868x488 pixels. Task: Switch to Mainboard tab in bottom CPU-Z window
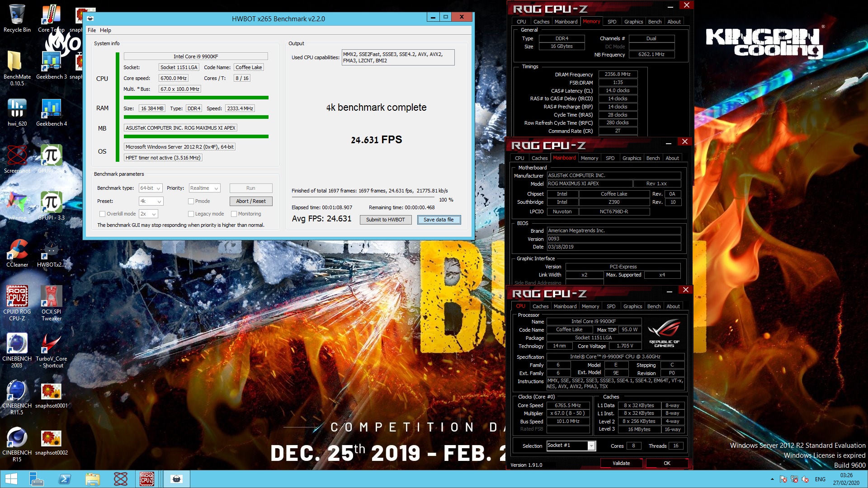pos(565,306)
